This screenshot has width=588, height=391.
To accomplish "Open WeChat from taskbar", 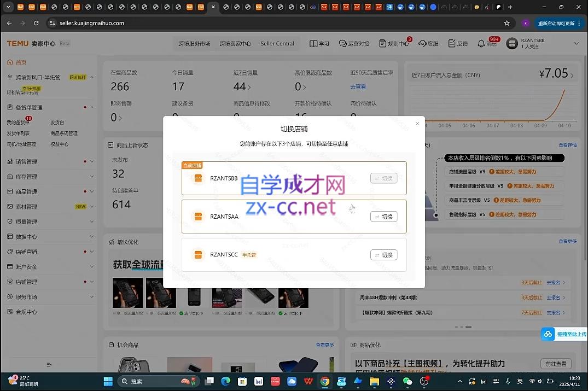I will click(x=407, y=382).
